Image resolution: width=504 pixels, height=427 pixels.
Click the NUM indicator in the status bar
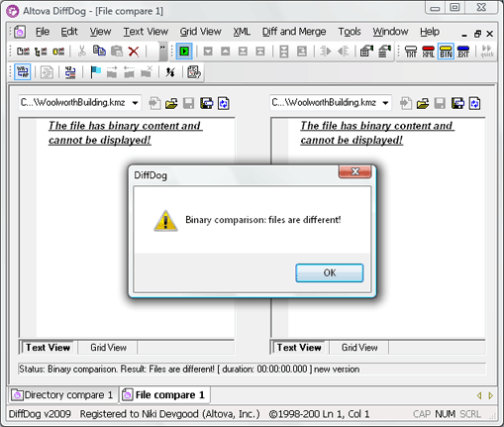445,414
